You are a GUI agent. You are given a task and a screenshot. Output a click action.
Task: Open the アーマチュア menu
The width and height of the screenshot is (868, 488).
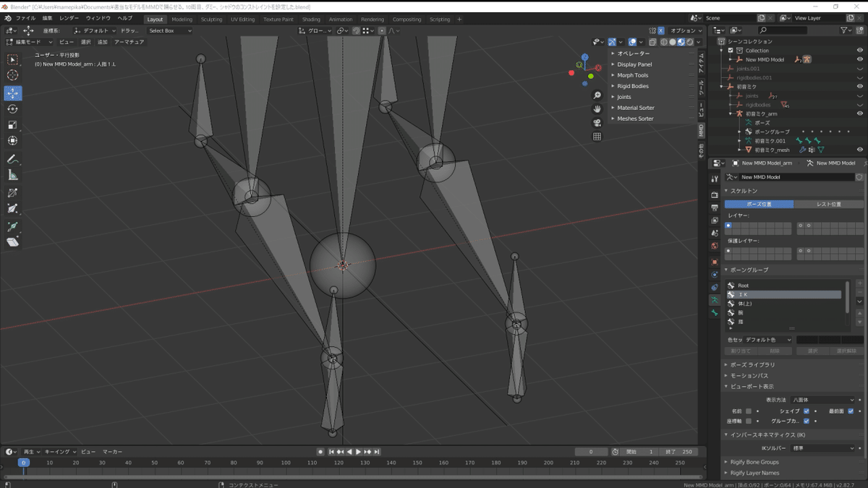pos(129,42)
